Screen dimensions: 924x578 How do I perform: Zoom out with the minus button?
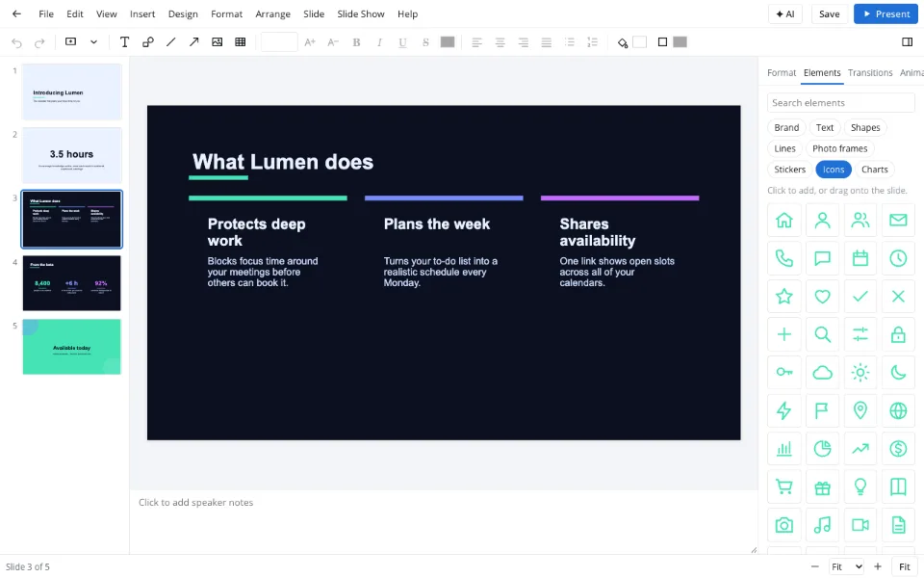pyautogui.click(x=815, y=566)
